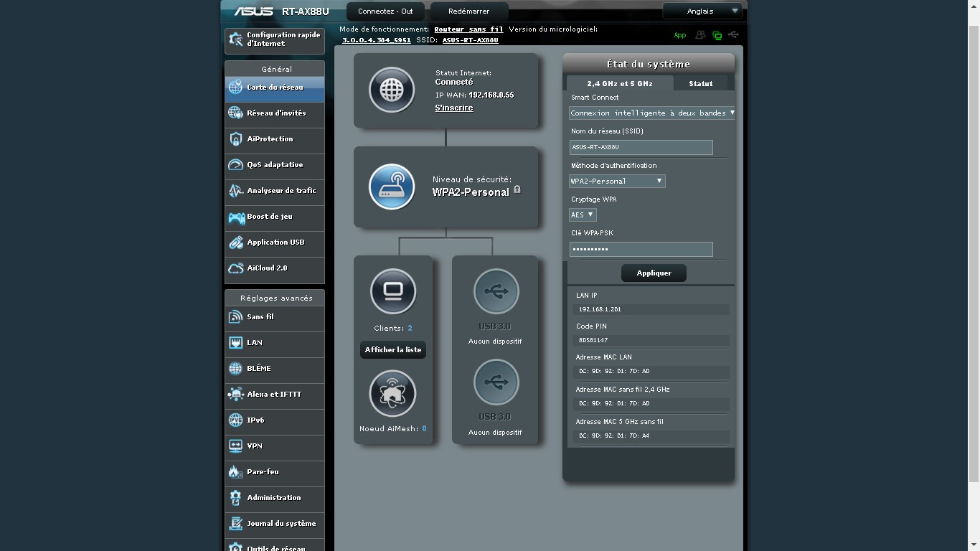
Task: Click the App status icon in header
Action: 679,35
